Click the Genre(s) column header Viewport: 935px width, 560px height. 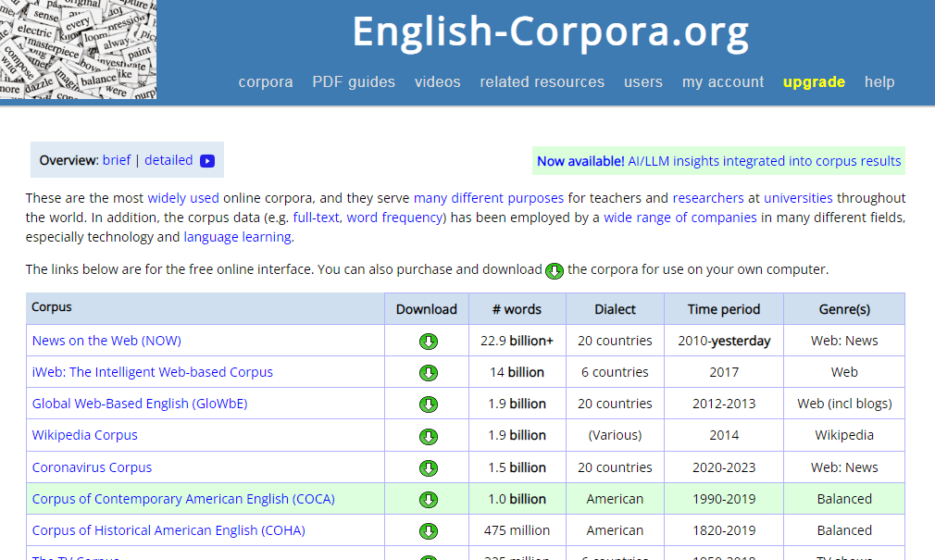tap(844, 309)
